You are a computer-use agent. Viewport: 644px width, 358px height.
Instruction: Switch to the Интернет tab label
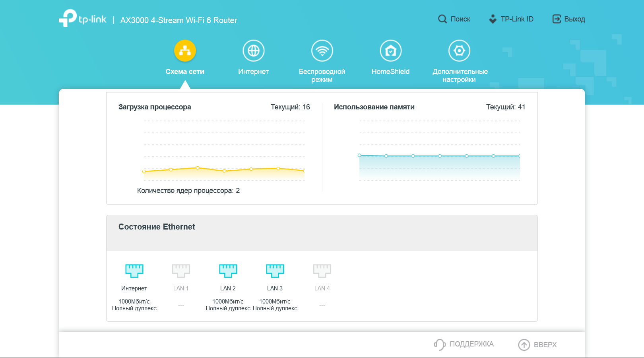(254, 72)
